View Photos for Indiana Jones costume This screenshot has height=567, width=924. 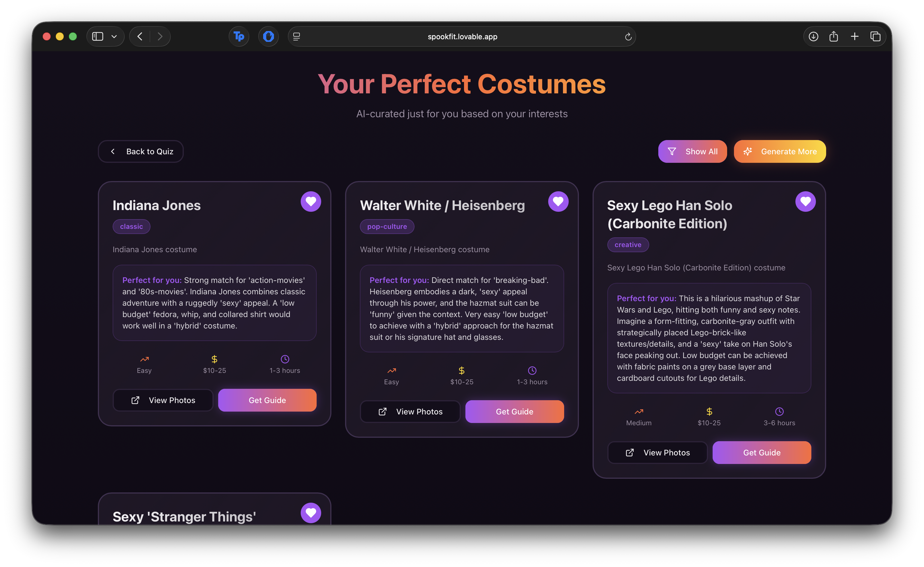click(163, 400)
